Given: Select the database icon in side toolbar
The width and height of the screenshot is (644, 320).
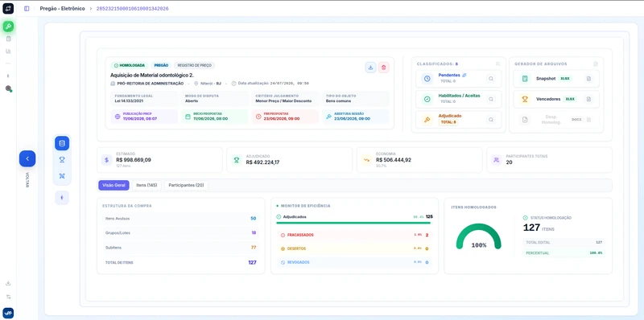Looking at the screenshot, I should [62, 143].
